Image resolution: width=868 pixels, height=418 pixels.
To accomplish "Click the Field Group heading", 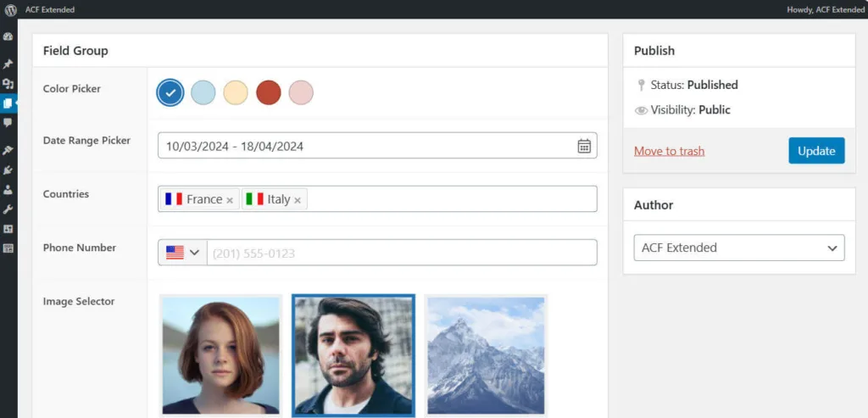I will coord(75,51).
